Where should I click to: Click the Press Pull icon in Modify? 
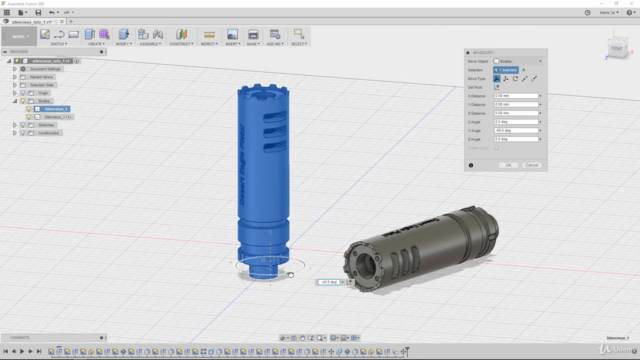click(124, 35)
